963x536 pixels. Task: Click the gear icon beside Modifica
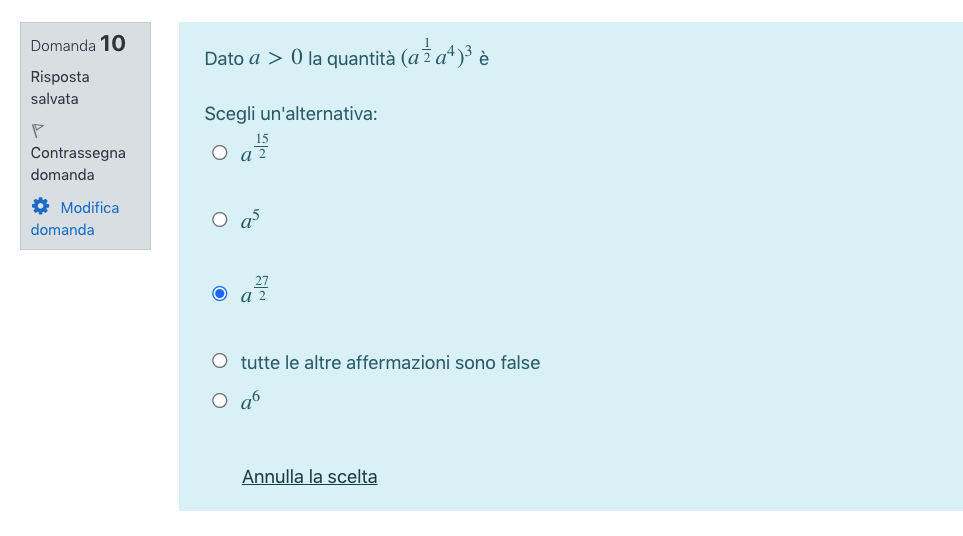point(40,206)
